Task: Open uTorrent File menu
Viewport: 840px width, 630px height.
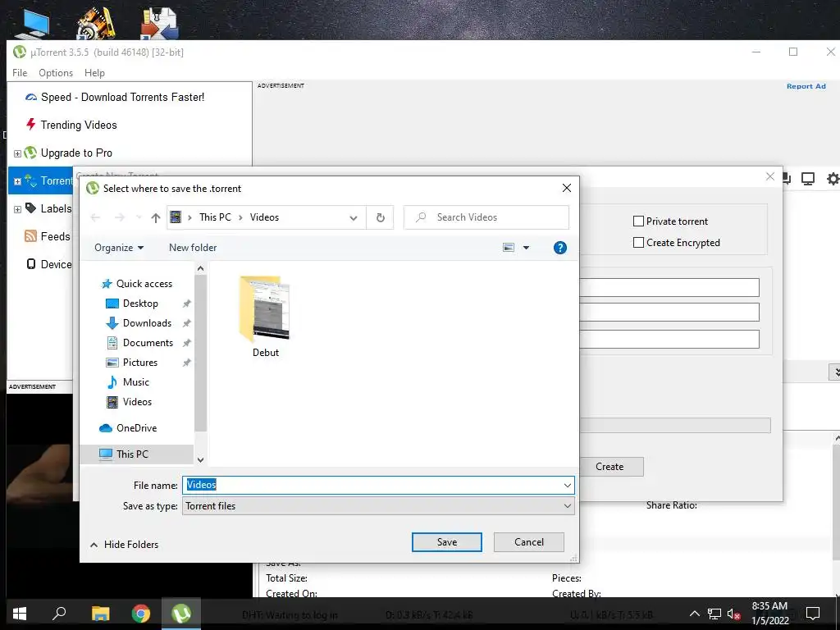Action: coord(20,73)
